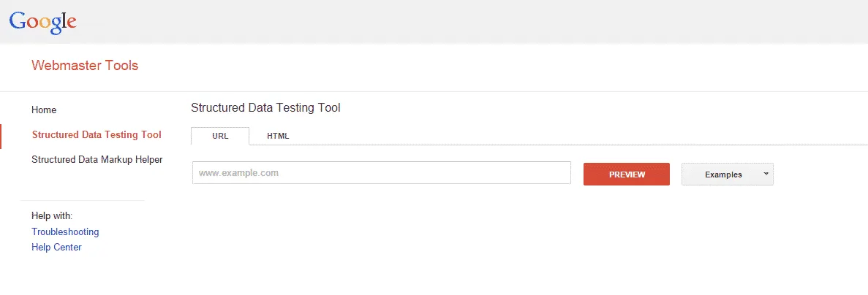
Task: Switch to the HTML tab
Action: point(278,136)
